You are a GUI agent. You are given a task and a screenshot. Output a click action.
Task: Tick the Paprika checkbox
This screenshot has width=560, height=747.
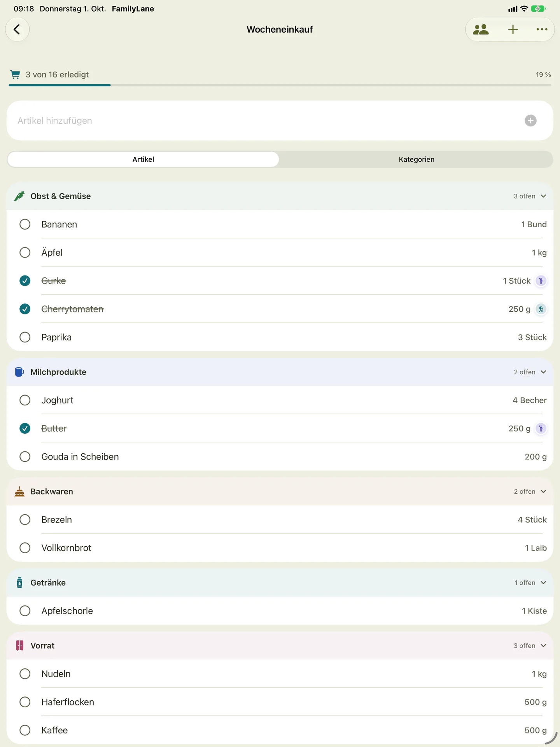25,337
